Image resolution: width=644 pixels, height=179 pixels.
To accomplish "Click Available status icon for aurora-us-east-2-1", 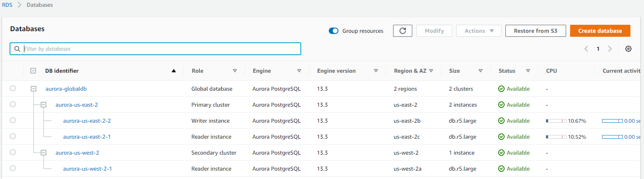I will coord(501,137).
